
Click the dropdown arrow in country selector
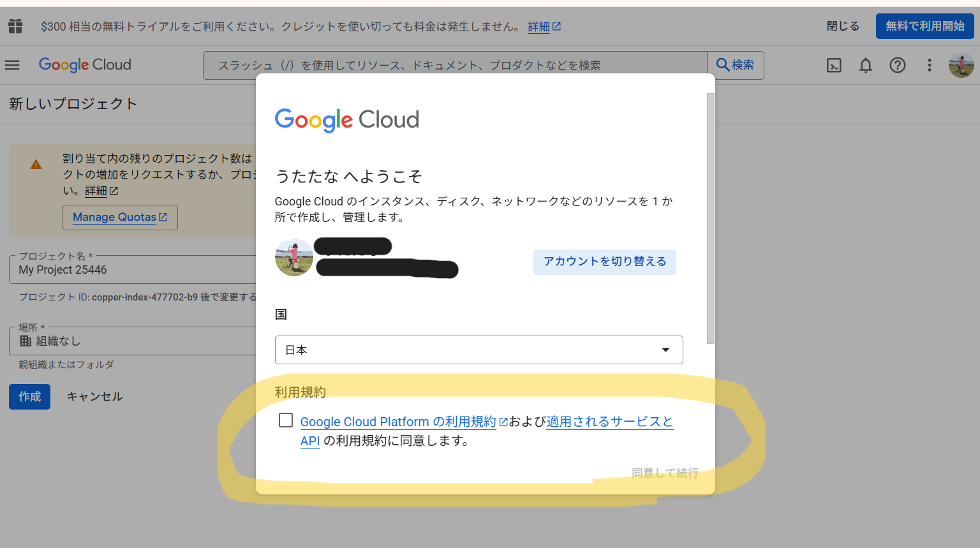(665, 350)
